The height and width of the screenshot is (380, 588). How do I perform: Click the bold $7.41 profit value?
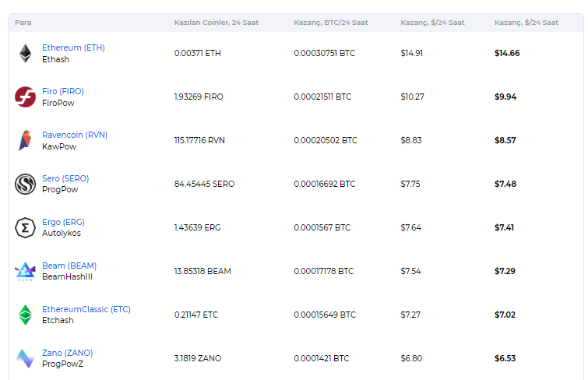click(505, 227)
